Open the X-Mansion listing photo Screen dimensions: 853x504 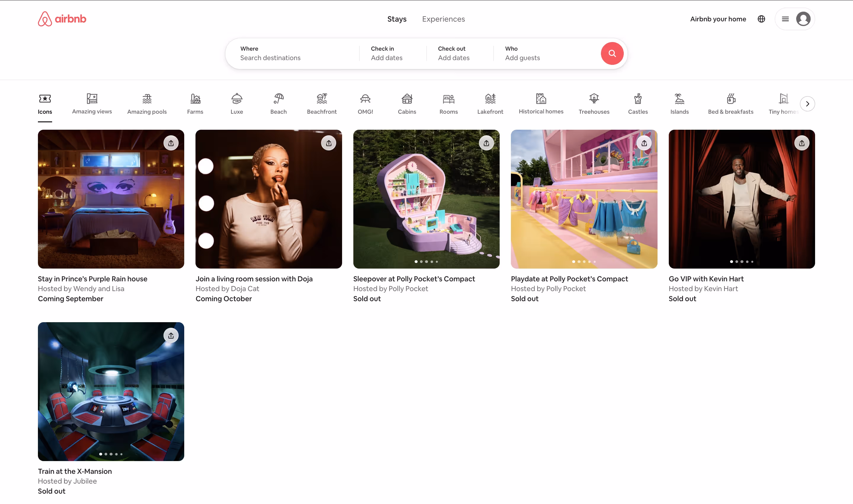111,391
